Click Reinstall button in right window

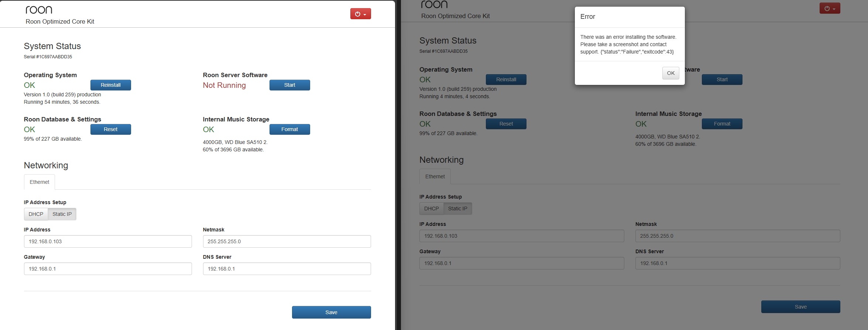point(506,79)
